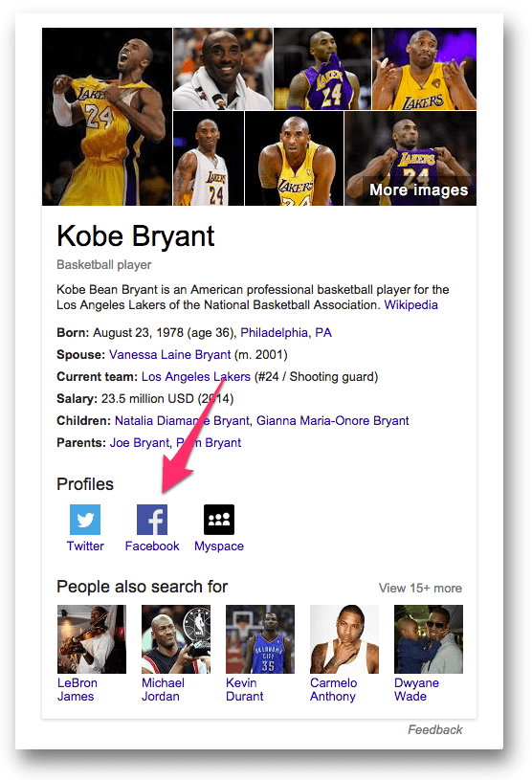Viewport: 532px width, 780px height.
Task: Open Dwyane Wade thumbnail photo
Action: tap(429, 639)
